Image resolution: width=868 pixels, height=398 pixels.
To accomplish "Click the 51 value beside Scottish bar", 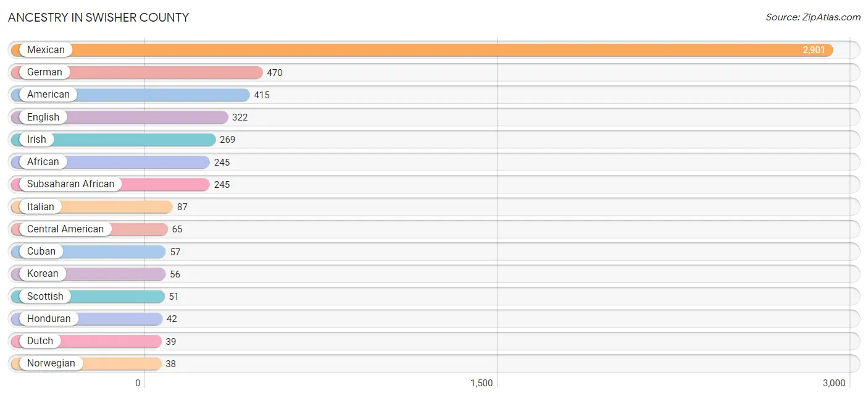I will tap(173, 297).
